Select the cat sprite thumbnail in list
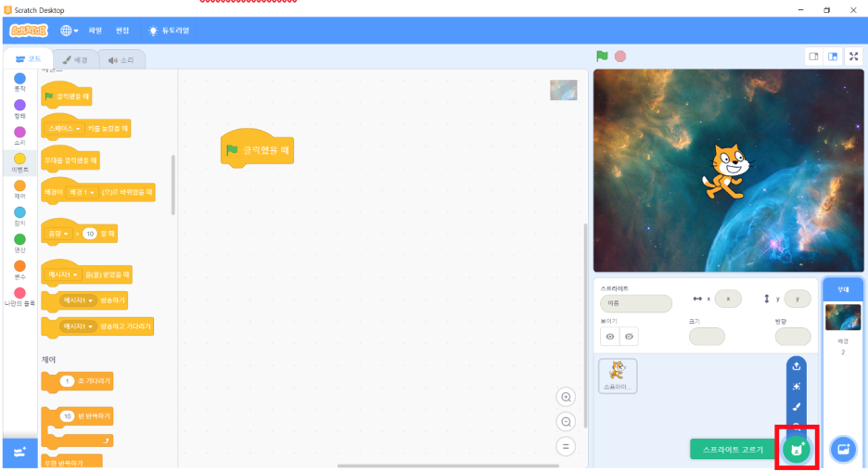868x472 pixels. click(x=618, y=376)
